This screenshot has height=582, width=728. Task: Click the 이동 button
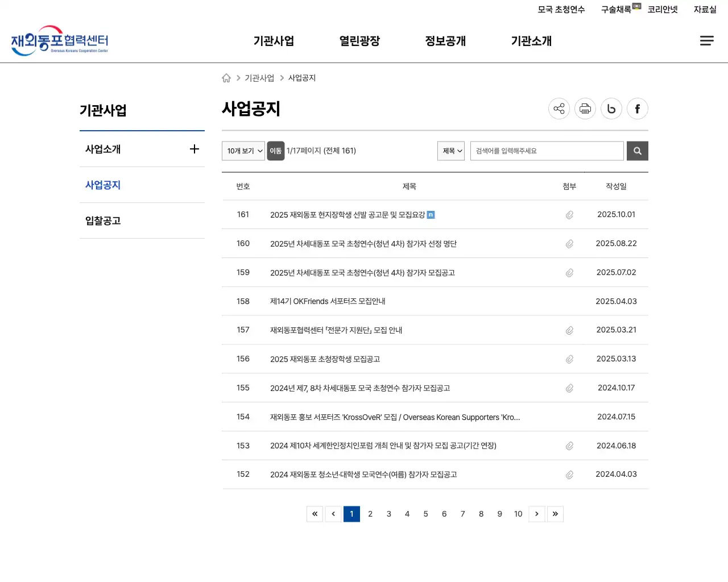point(276,151)
